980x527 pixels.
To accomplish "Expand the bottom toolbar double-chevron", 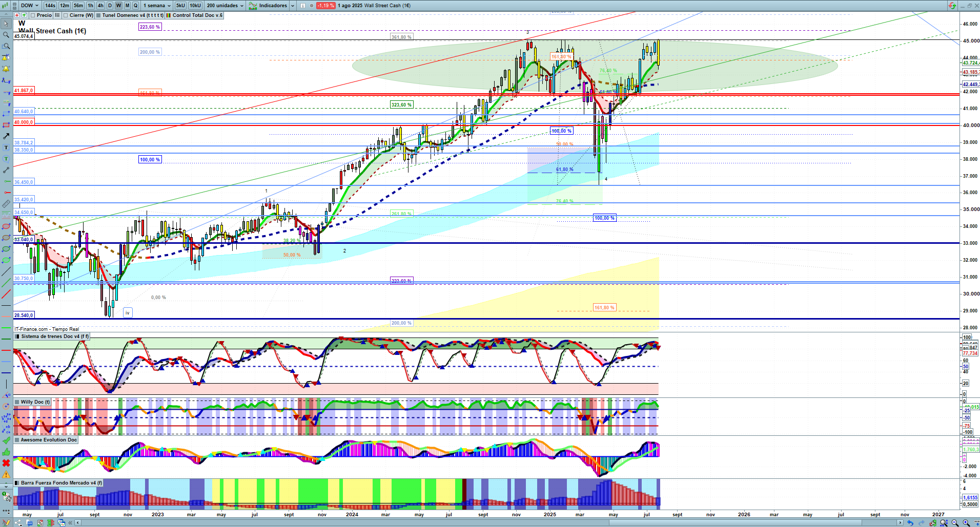I will pyautogui.click(x=71, y=523).
